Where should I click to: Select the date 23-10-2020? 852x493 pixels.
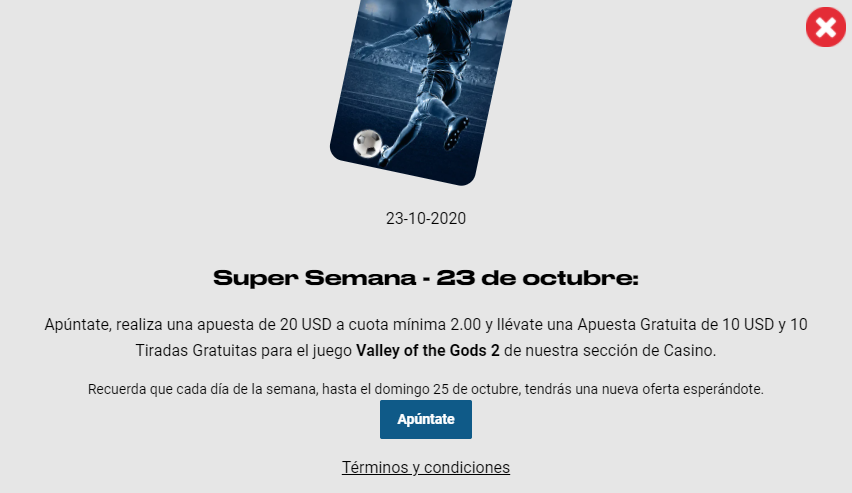pyautogui.click(x=425, y=219)
